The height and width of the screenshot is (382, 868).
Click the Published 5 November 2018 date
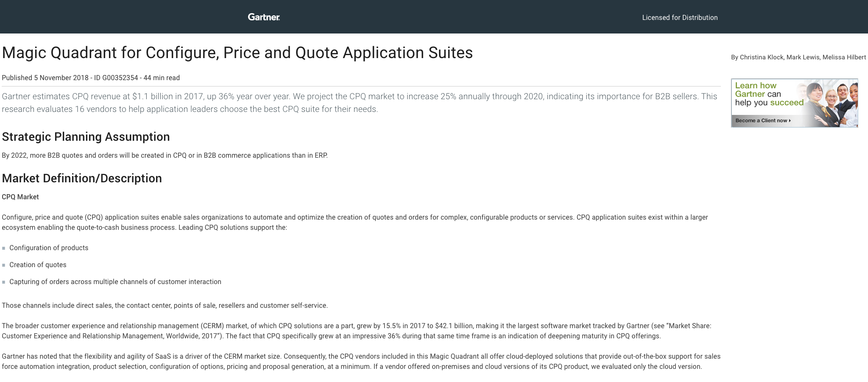[45, 78]
